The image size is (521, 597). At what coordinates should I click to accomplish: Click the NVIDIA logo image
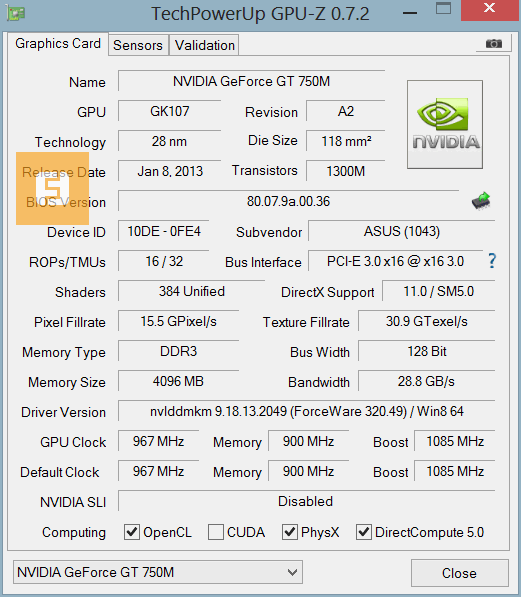[x=445, y=125]
